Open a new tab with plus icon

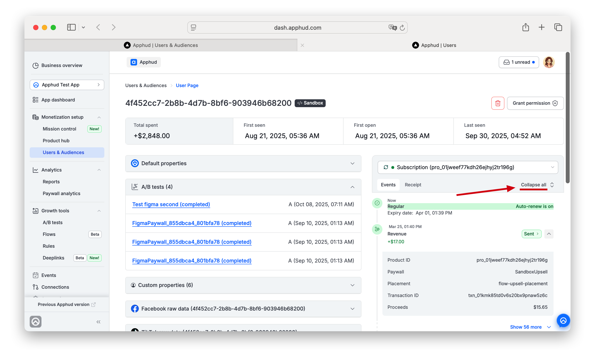click(542, 27)
